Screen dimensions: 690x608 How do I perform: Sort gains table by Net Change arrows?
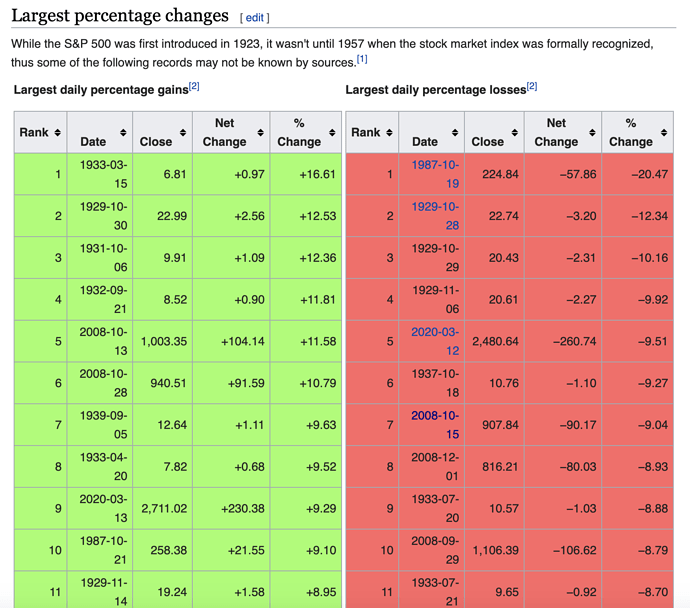pyautogui.click(x=261, y=132)
